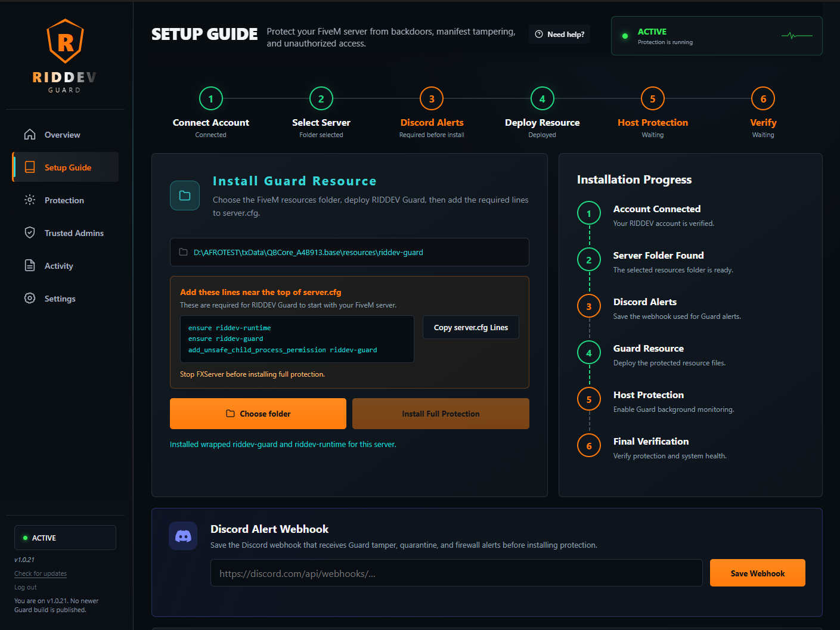Image resolution: width=840 pixels, height=630 pixels.
Task: Go to the Select Server step
Action: point(321,113)
